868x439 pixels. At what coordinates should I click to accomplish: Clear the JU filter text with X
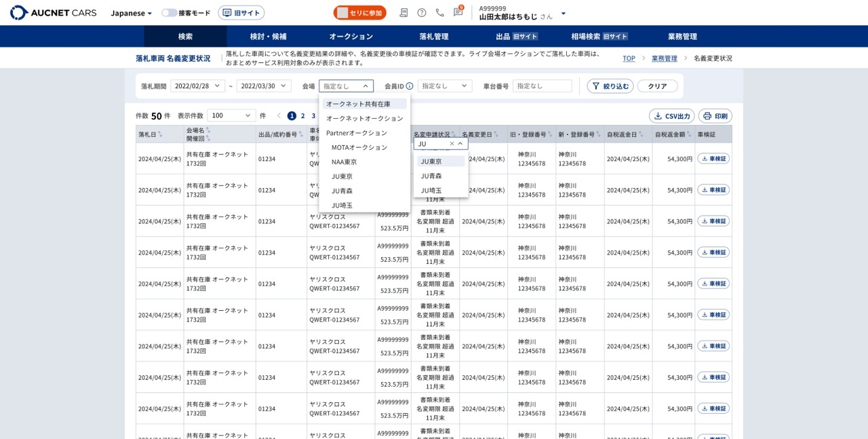[452, 144]
